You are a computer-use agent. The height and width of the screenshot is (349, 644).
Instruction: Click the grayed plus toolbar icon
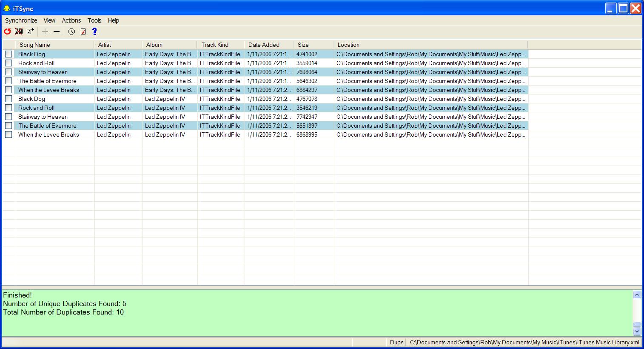(x=45, y=31)
